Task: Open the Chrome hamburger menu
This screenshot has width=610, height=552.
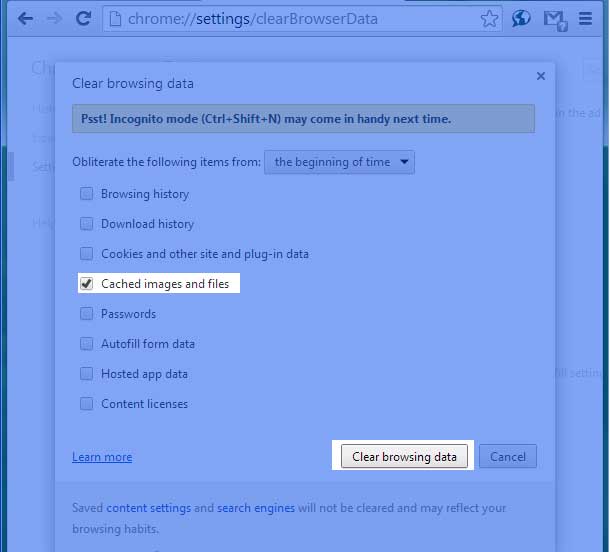Action: [x=585, y=18]
